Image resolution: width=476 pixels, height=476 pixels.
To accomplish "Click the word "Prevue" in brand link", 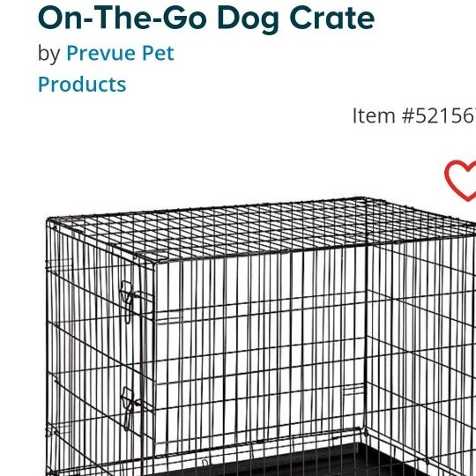I will click(100, 53).
